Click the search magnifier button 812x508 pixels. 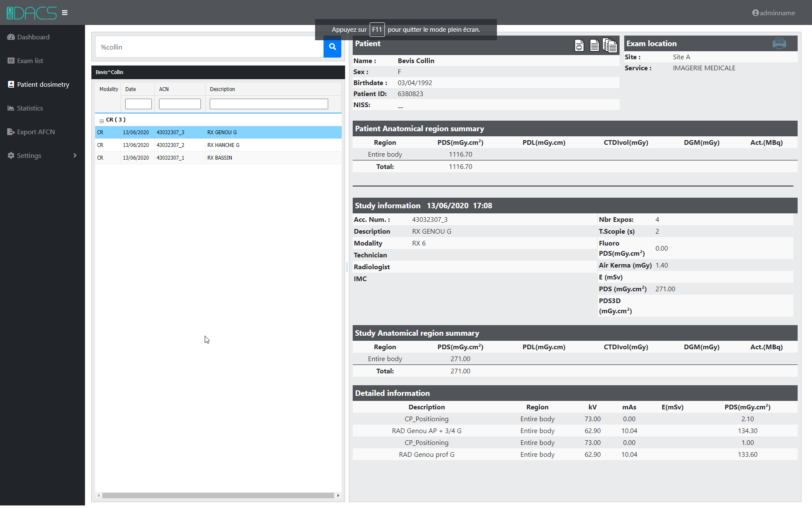pyautogui.click(x=332, y=47)
